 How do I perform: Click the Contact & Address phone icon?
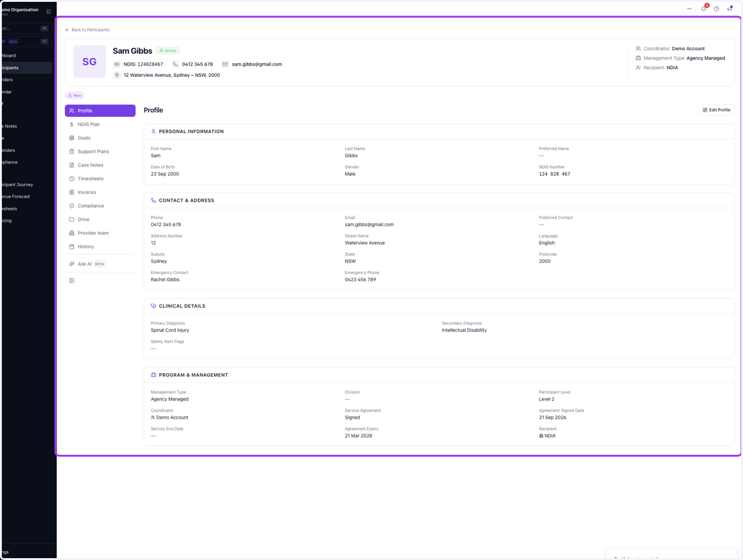pos(154,200)
